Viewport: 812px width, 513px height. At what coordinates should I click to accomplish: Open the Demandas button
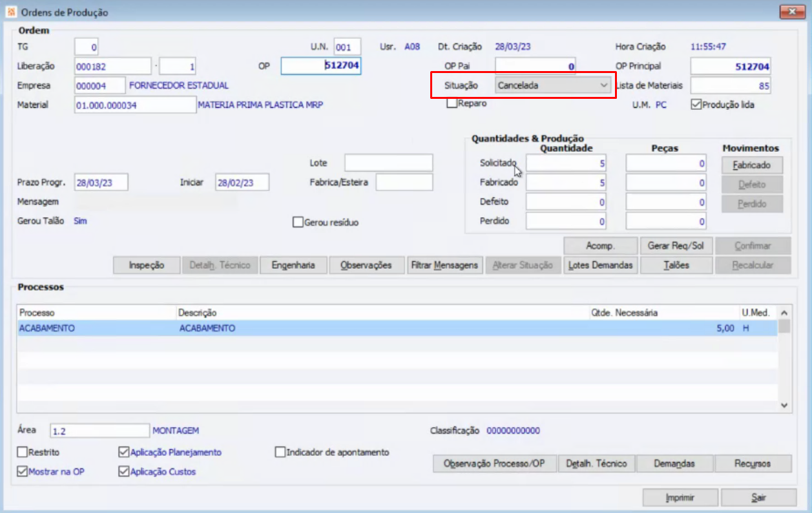click(x=674, y=463)
